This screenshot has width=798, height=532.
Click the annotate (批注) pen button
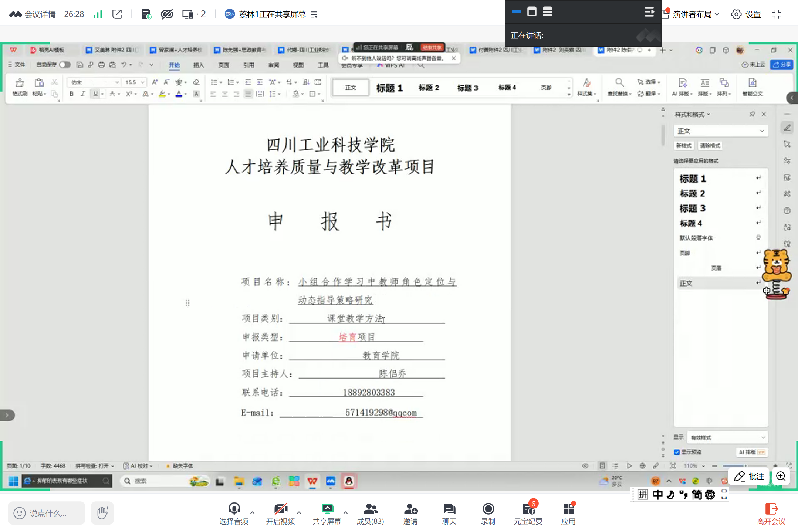(x=749, y=476)
